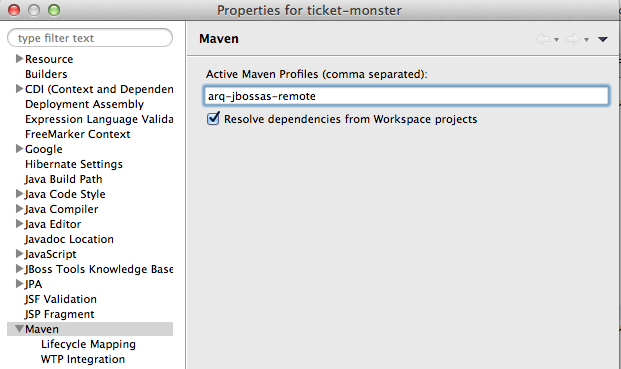Open the dialog view menu triangle
Viewport: 621px width, 369px height.
(x=603, y=39)
